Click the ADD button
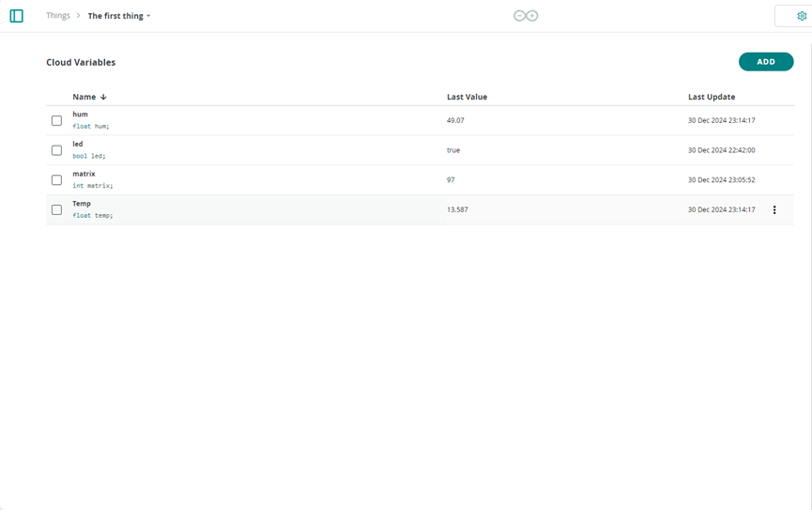812x510 pixels. (766, 62)
